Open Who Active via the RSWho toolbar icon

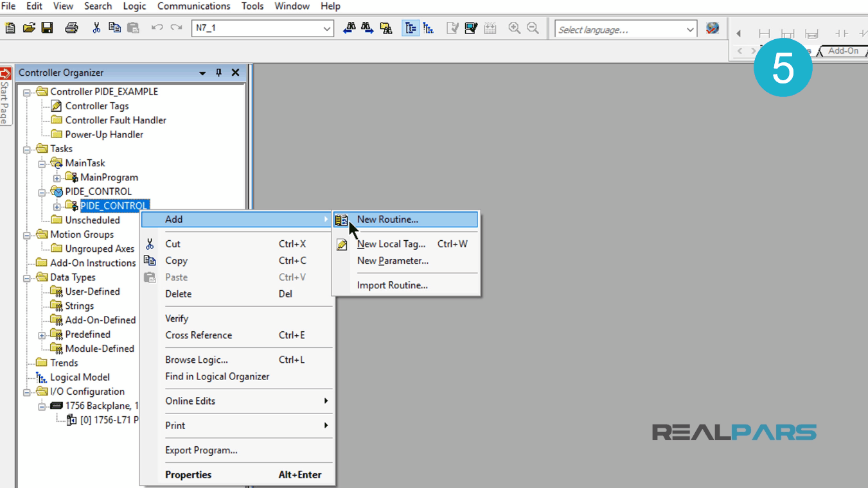click(x=471, y=28)
